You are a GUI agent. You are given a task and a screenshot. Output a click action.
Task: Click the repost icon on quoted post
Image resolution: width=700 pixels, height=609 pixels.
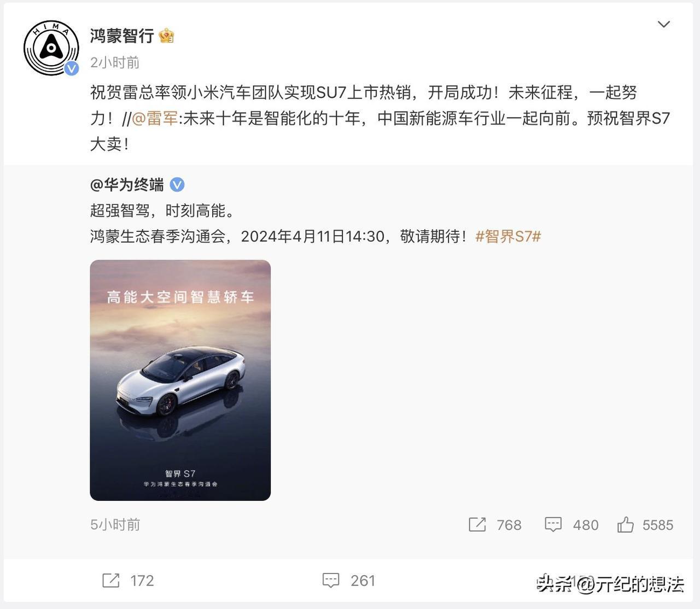477,525
